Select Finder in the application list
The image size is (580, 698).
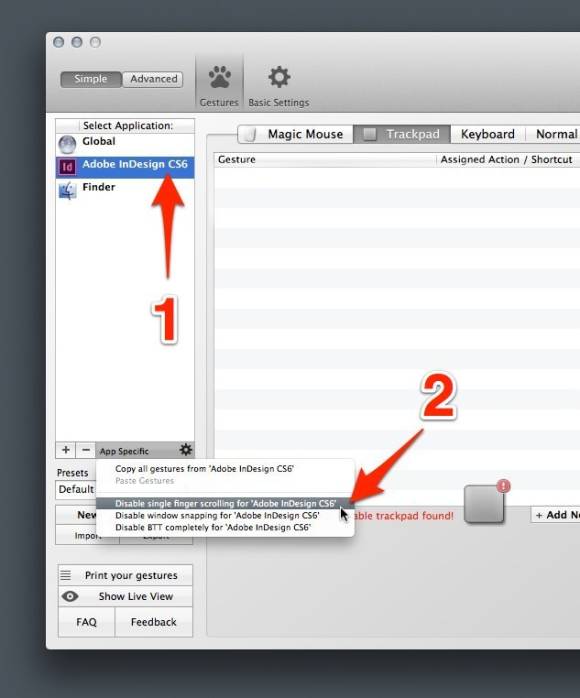tap(125, 190)
